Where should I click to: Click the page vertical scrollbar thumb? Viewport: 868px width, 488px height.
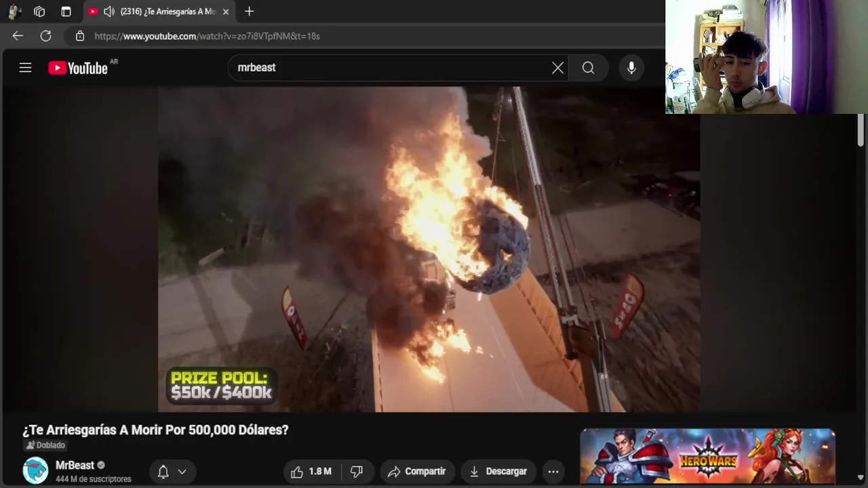[861, 130]
